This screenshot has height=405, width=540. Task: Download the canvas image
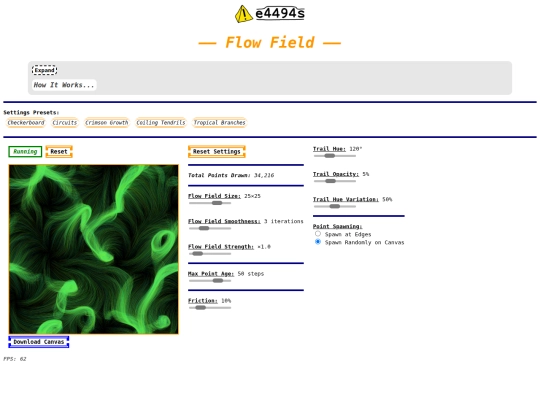click(x=39, y=342)
